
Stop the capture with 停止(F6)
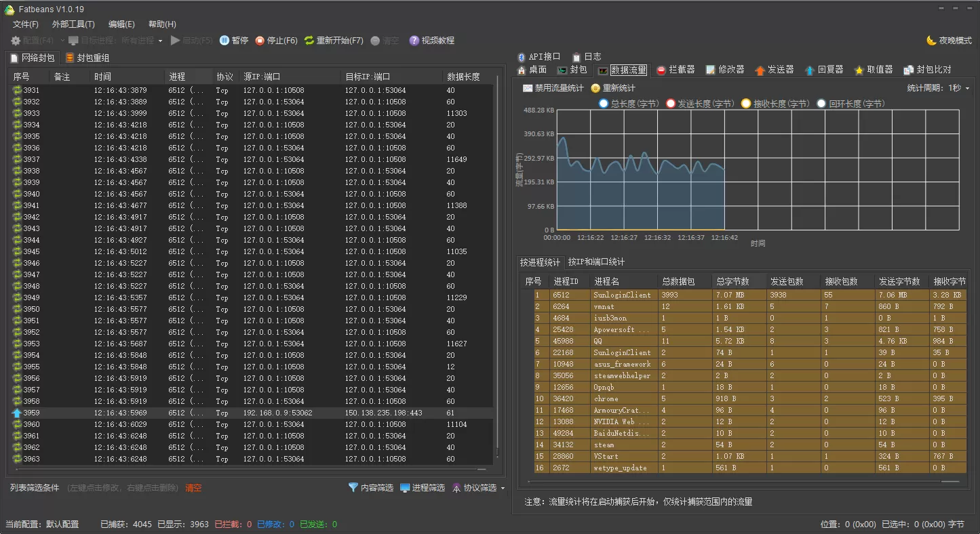click(x=276, y=40)
